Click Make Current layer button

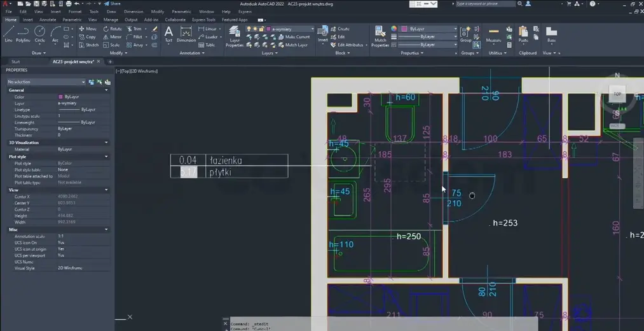[294, 36]
